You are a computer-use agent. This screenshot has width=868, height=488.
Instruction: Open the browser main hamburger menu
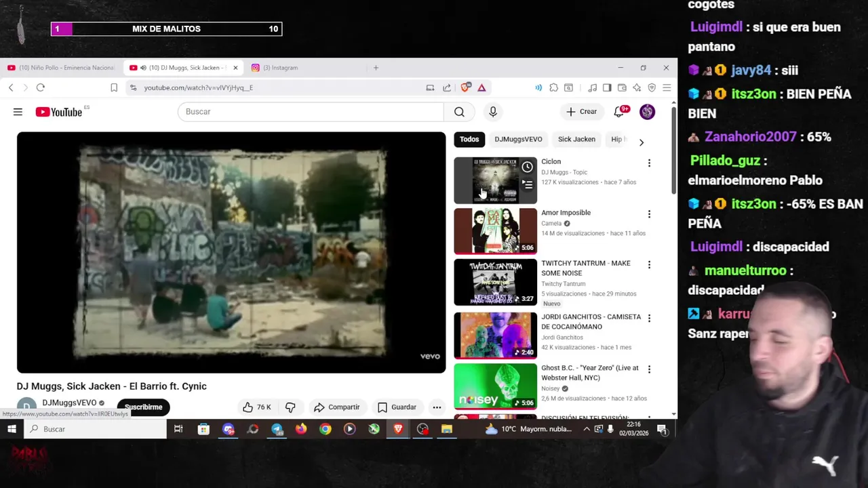tap(667, 87)
